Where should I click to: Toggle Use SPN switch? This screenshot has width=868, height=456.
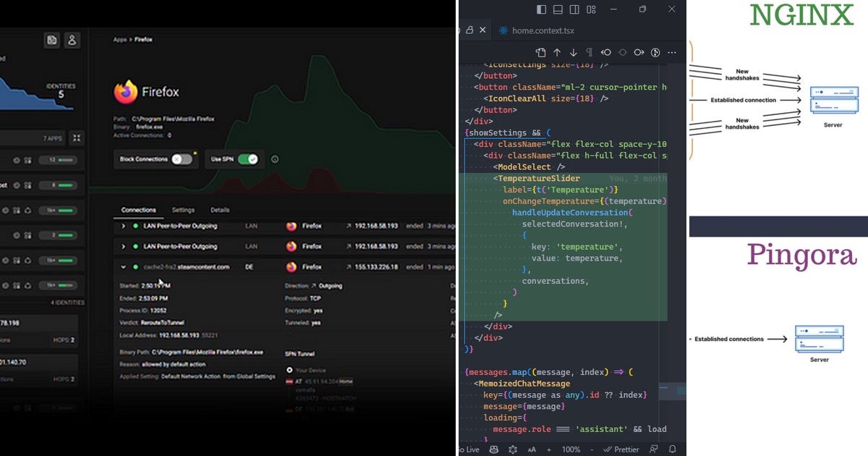click(248, 159)
